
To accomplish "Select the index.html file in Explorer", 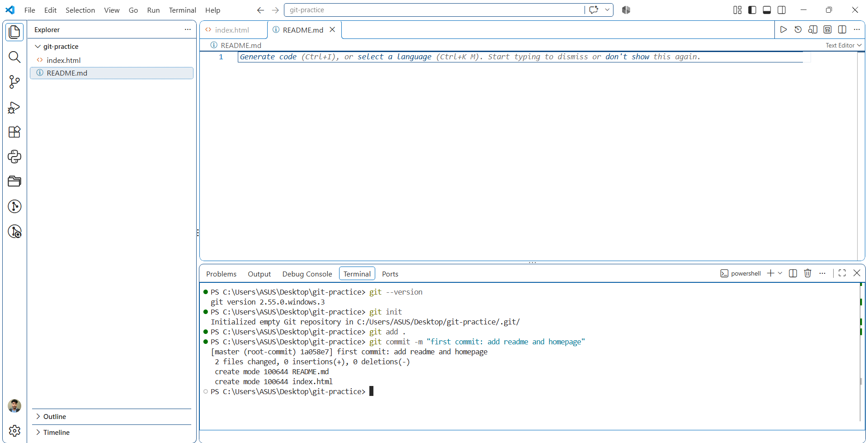I will click(x=112, y=60).
